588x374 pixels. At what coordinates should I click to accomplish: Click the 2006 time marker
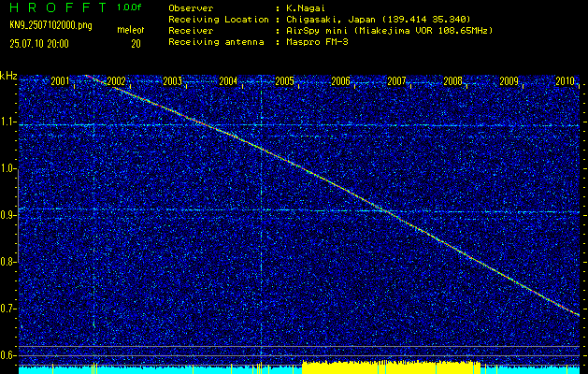click(x=341, y=81)
